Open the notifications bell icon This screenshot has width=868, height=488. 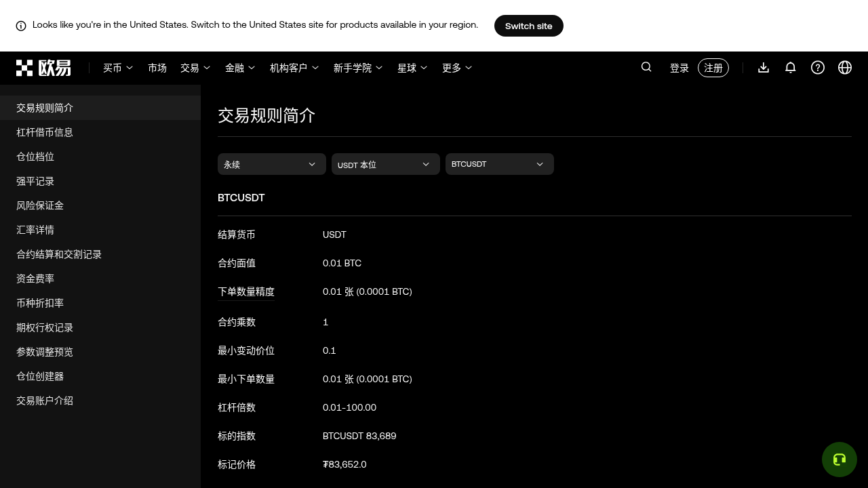(791, 68)
